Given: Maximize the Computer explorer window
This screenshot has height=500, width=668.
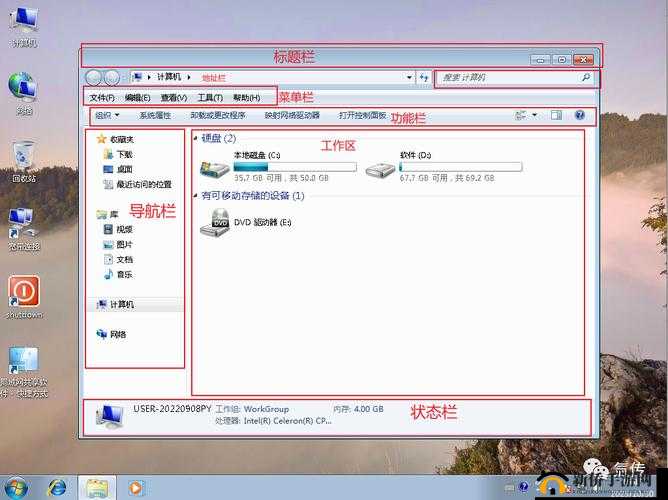Looking at the screenshot, I should point(562,60).
